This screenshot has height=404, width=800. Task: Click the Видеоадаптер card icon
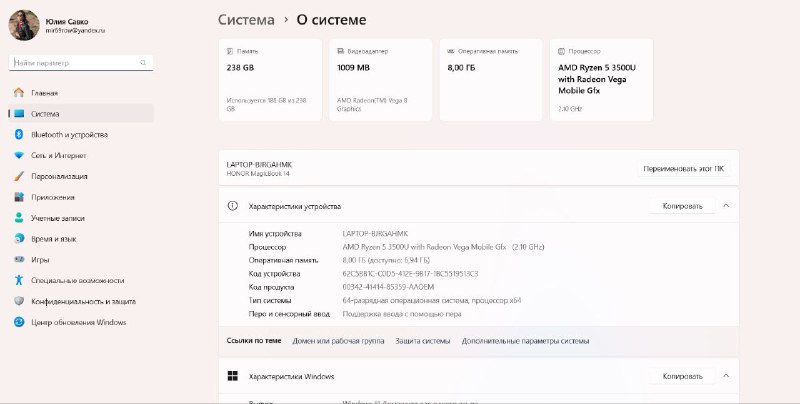[340, 52]
